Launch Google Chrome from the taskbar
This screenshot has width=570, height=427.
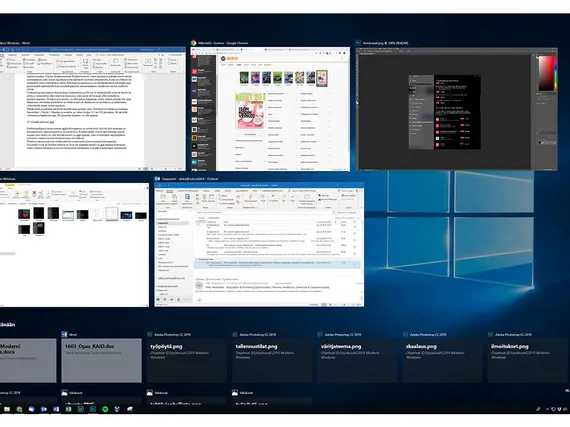point(19,409)
